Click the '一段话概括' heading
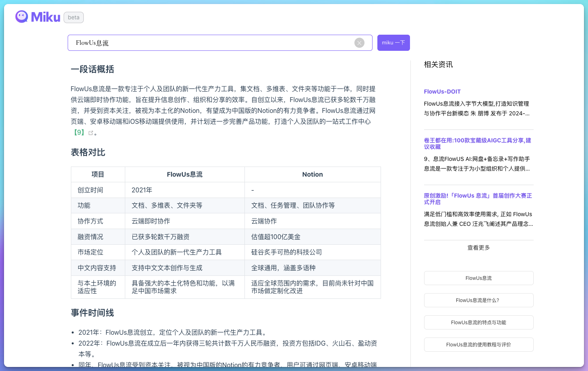Viewport: 588px width, 371px height. coord(93,69)
